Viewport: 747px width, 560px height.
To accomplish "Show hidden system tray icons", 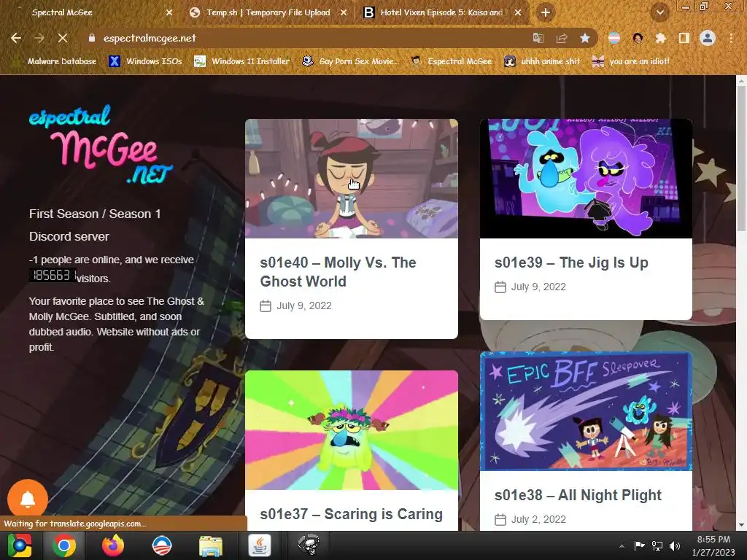I will [622, 546].
